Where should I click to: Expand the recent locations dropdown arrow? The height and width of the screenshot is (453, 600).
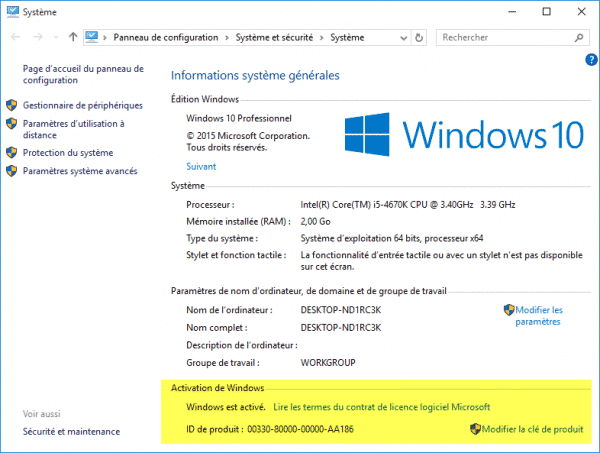(x=56, y=37)
